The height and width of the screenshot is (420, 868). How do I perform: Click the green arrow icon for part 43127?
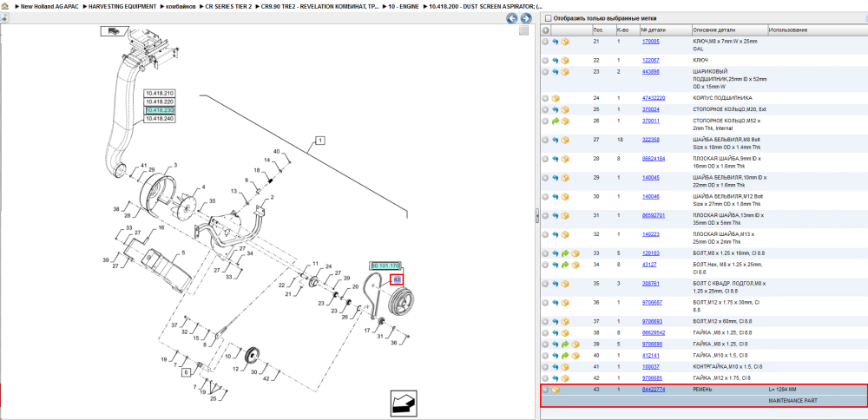(x=565, y=265)
